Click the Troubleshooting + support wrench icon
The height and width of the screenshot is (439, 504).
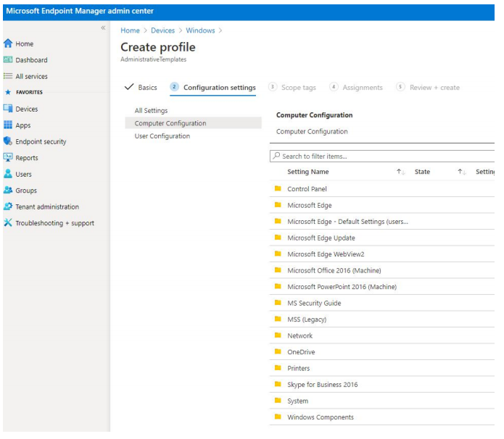8,223
